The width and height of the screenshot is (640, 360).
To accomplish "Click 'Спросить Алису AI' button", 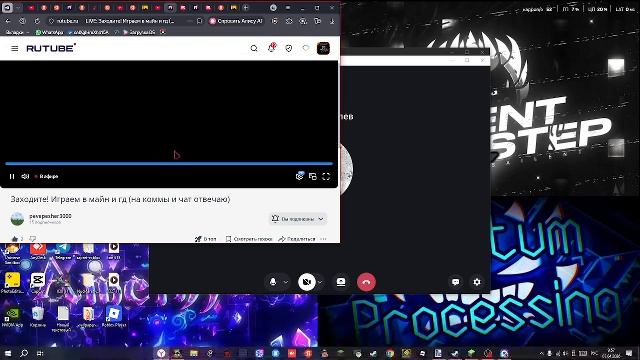I will click(x=236, y=21).
